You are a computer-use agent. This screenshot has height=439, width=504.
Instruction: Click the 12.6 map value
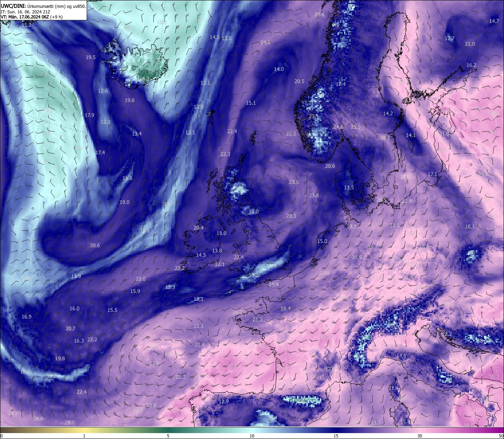(x=103, y=91)
